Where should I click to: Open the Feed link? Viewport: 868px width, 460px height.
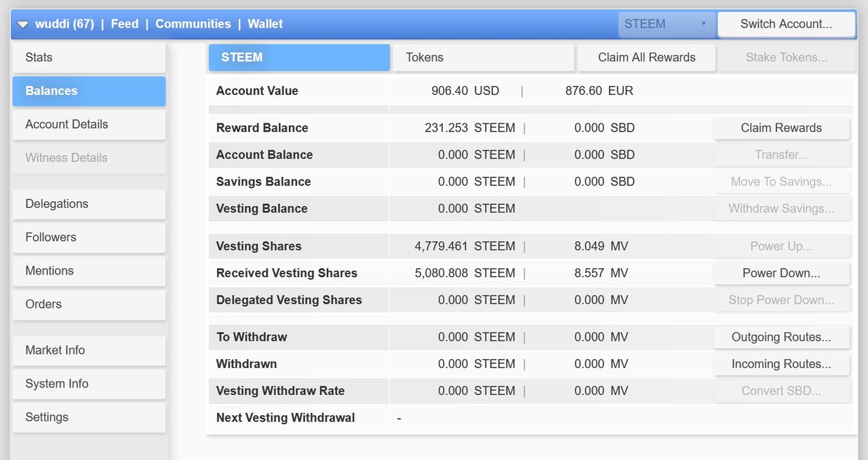[125, 24]
